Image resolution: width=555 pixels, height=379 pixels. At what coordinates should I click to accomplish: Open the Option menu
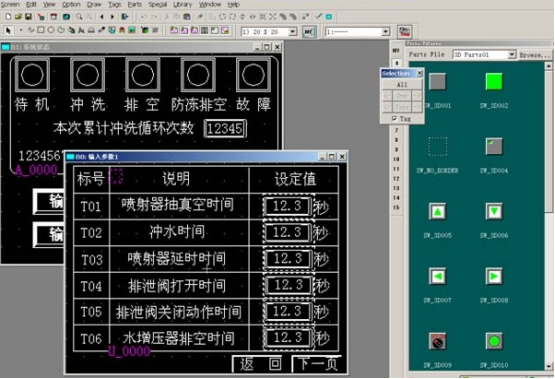coord(71,4)
